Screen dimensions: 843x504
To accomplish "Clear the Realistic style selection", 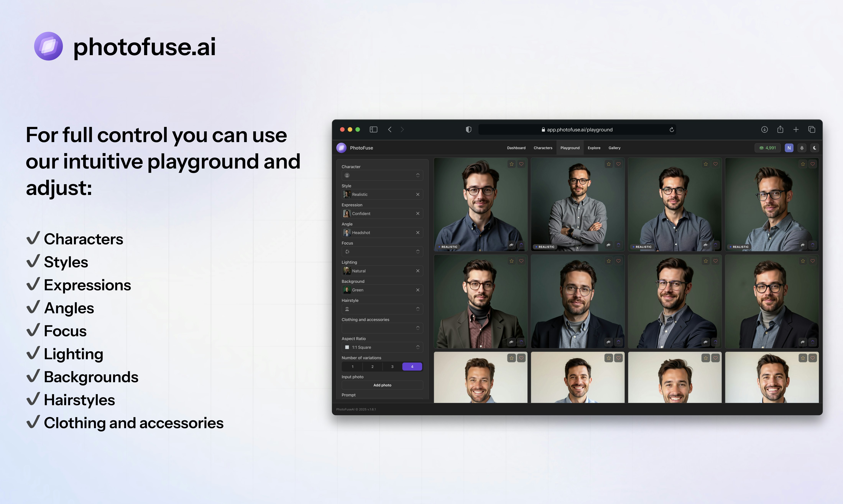I will [418, 194].
